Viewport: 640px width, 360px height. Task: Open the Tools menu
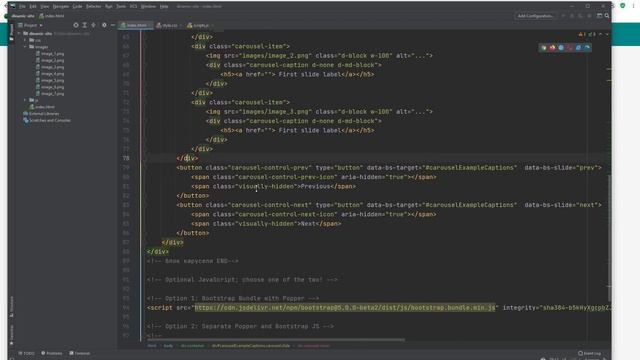coord(121,7)
